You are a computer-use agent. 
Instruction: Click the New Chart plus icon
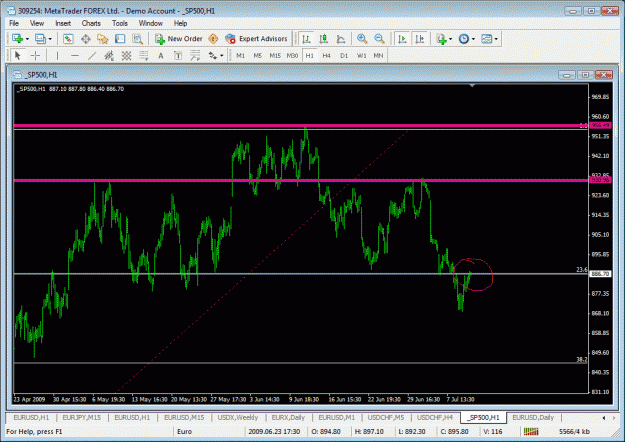[17, 39]
